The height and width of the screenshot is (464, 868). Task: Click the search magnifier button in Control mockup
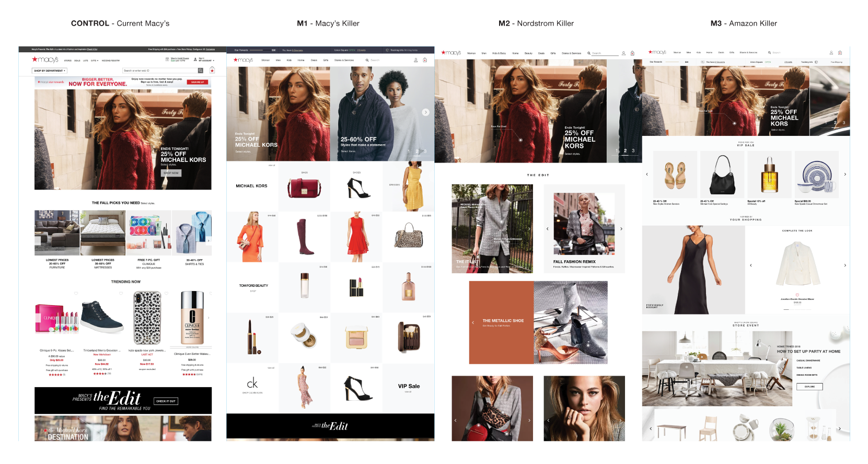pos(200,71)
